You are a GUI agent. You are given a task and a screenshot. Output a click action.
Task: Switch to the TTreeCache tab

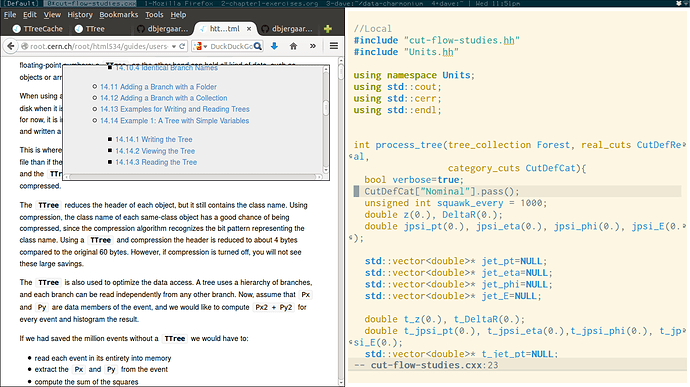[x=38, y=29]
